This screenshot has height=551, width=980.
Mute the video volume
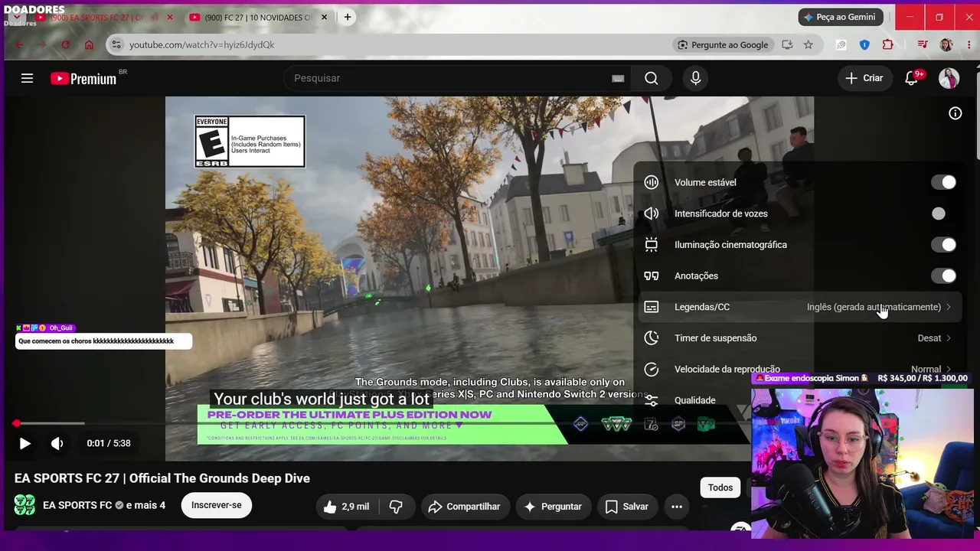tap(57, 443)
